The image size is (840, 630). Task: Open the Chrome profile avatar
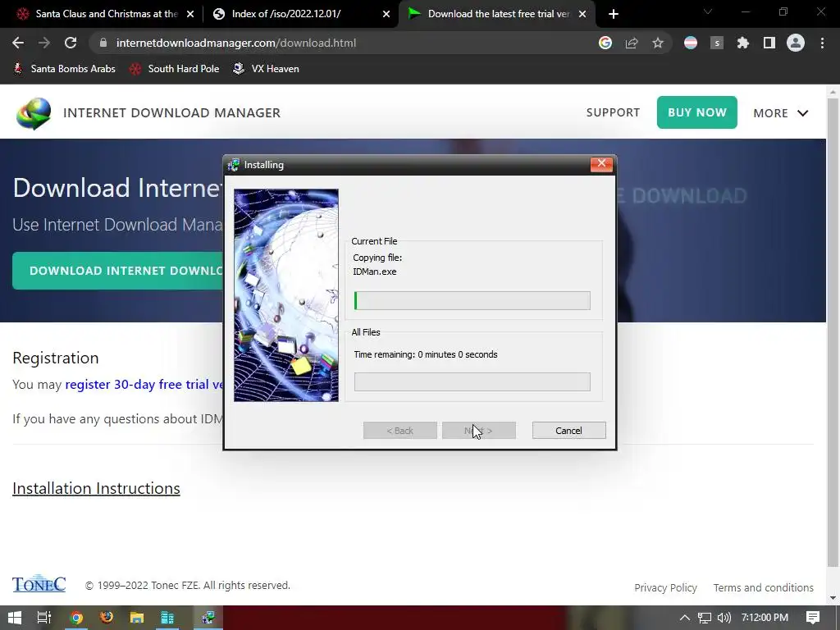[796, 43]
